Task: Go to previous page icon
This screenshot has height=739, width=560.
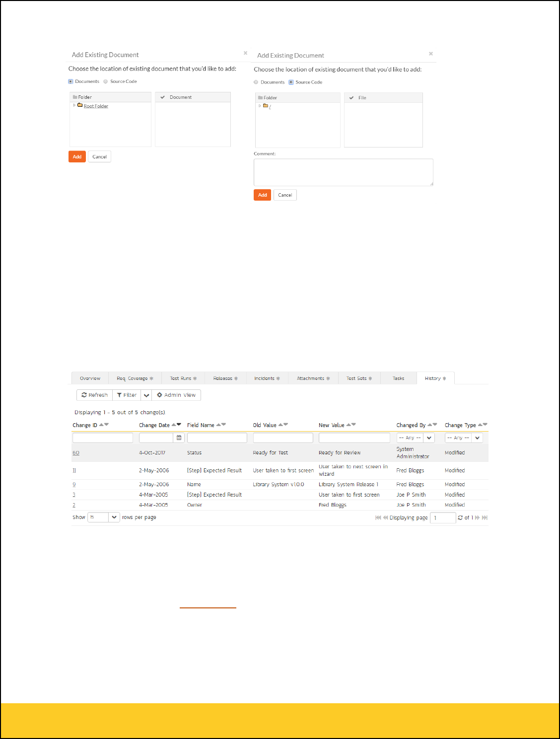Action: point(385,517)
